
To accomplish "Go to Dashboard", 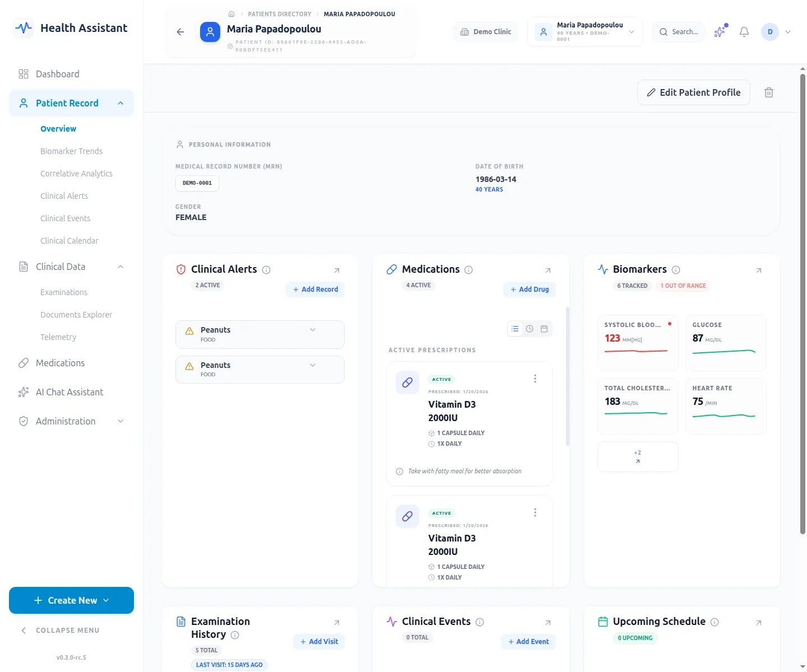I will (71, 74).
